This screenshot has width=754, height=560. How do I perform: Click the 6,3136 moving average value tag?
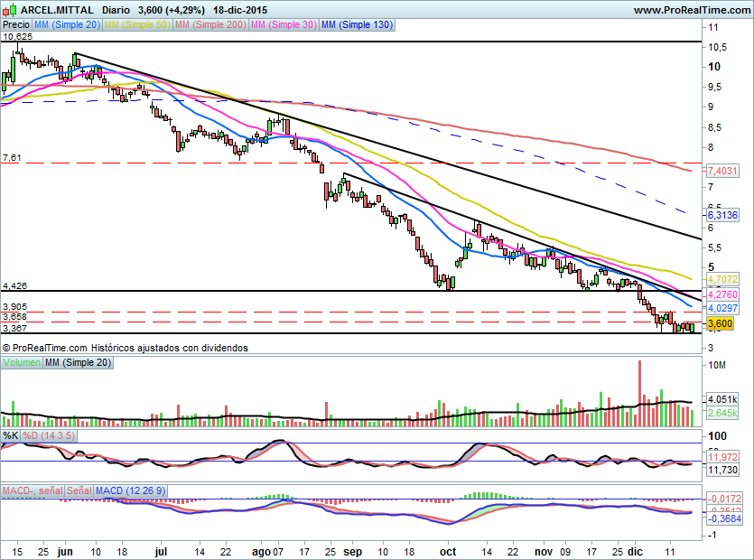click(x=722, y=215)
